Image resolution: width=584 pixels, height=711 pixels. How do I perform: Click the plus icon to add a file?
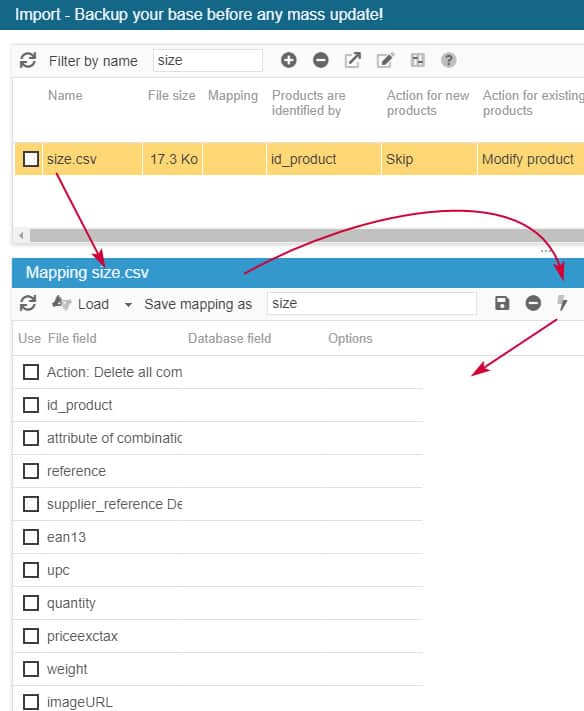pos(288,60)
